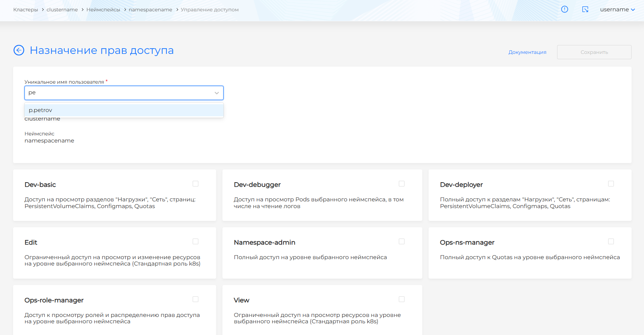Expand the unique username combo box arrow
Image resolution: width=644 pixels, height=335 pixels.
tap(216, 93)
